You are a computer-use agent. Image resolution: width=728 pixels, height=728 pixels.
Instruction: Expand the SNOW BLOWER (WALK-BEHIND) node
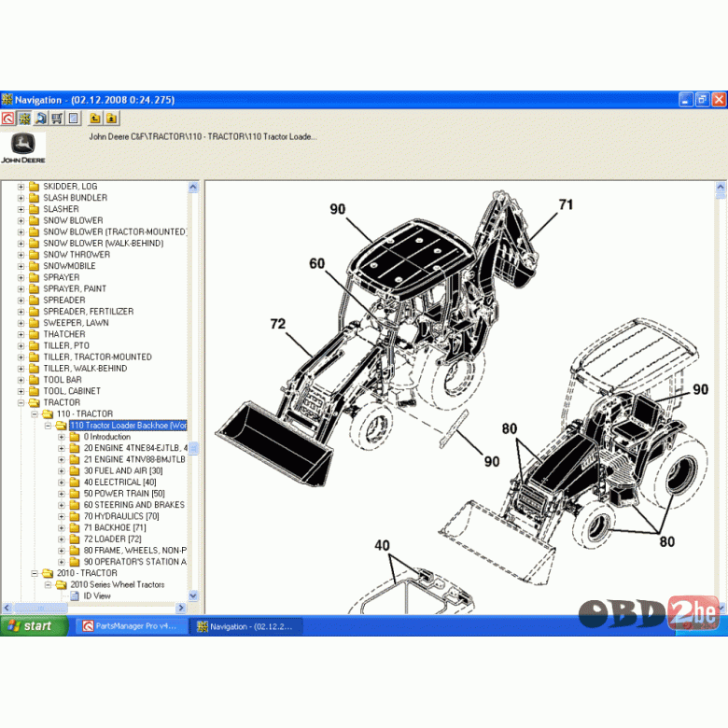(21, 244)
